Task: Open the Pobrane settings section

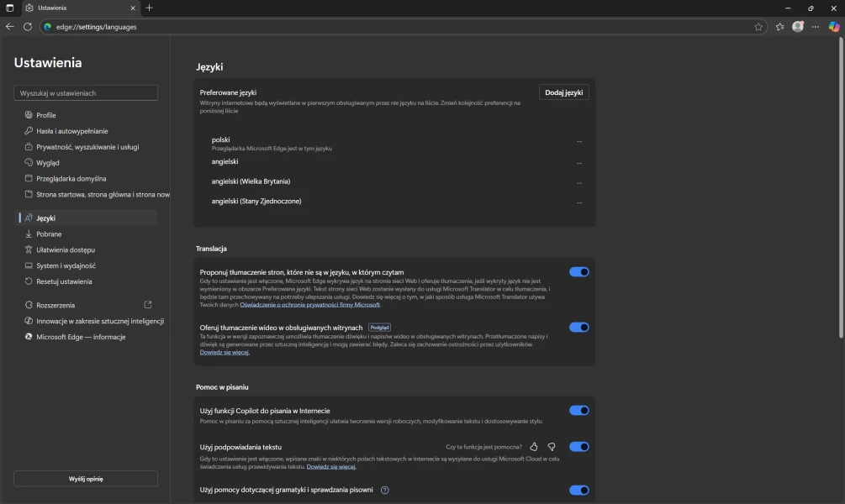Action: (49, 234)
